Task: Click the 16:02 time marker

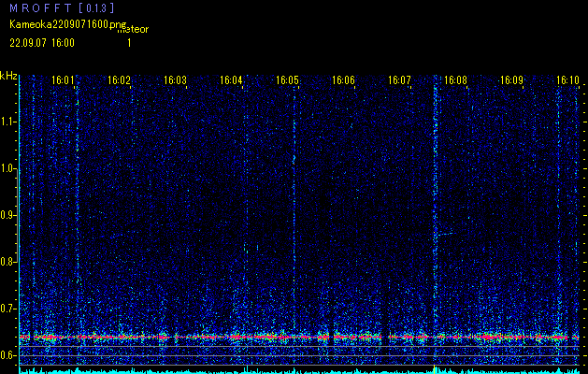Action: (x=119, y=80)
